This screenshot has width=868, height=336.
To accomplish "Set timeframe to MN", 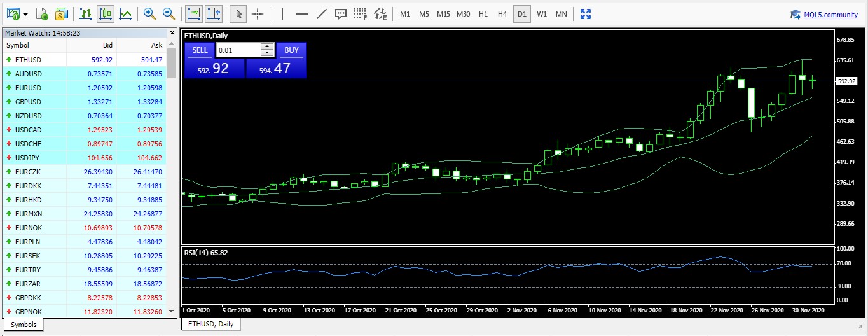I will pyautogui.click(x=561, y=14).
